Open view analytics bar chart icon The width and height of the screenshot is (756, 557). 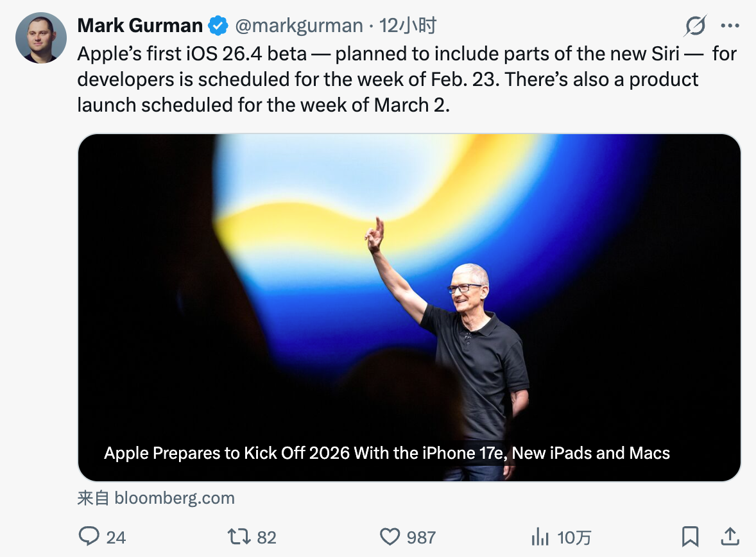(538, 536)
